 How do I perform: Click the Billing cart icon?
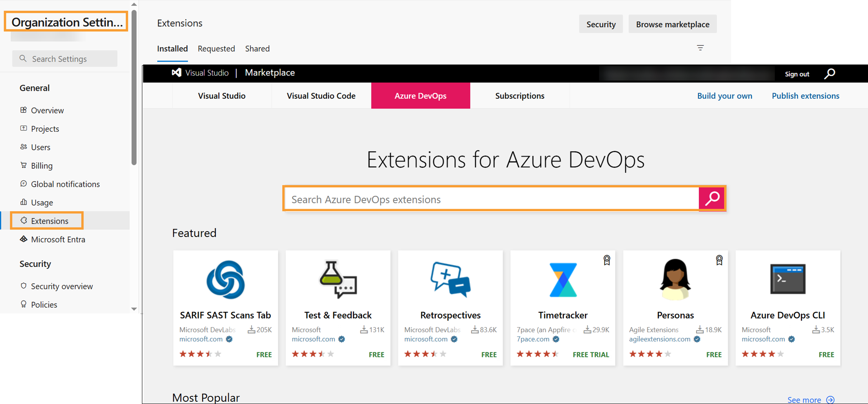click(x=24, y=165)
